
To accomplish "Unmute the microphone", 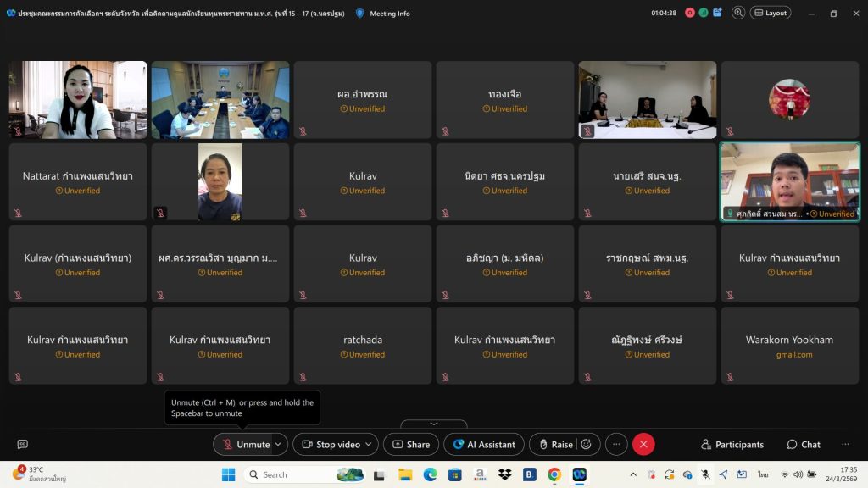I will (245, 445).
